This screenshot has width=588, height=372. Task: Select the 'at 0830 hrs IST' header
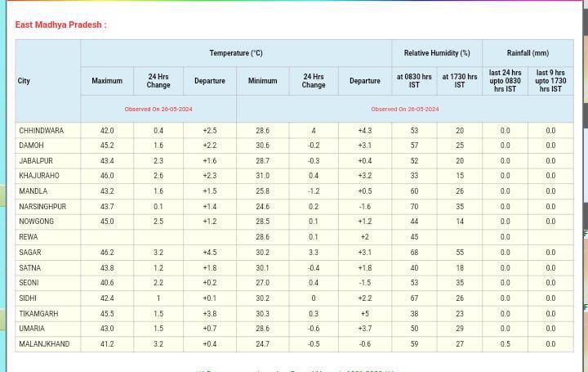pyautogui.click(x=414, y=81)
